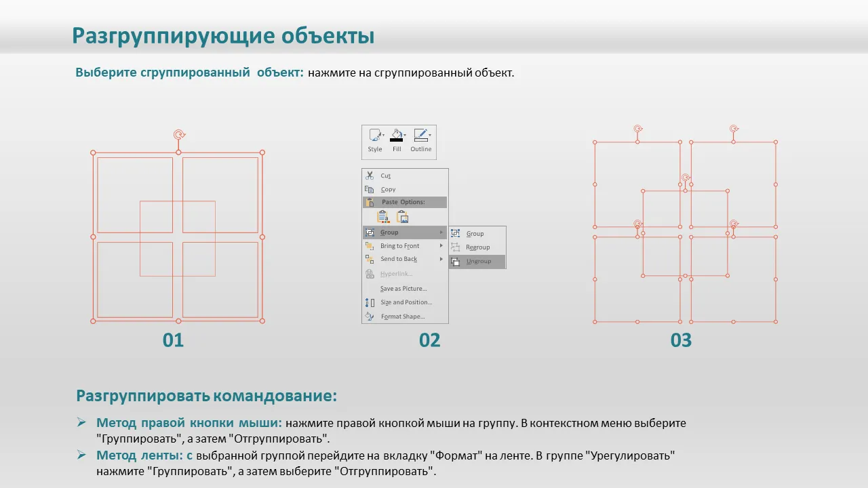
Task: Open Size and Position dialog entry
Action: (406, 302)
